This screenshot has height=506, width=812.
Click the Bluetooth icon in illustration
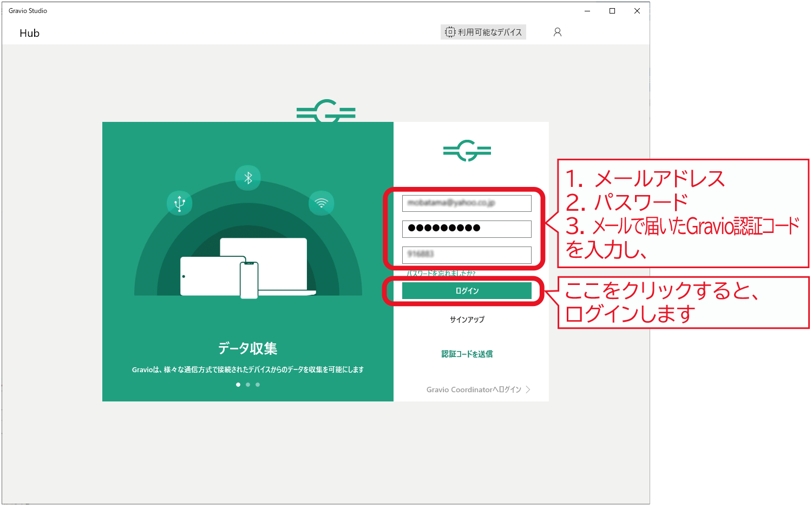(248, 178)
